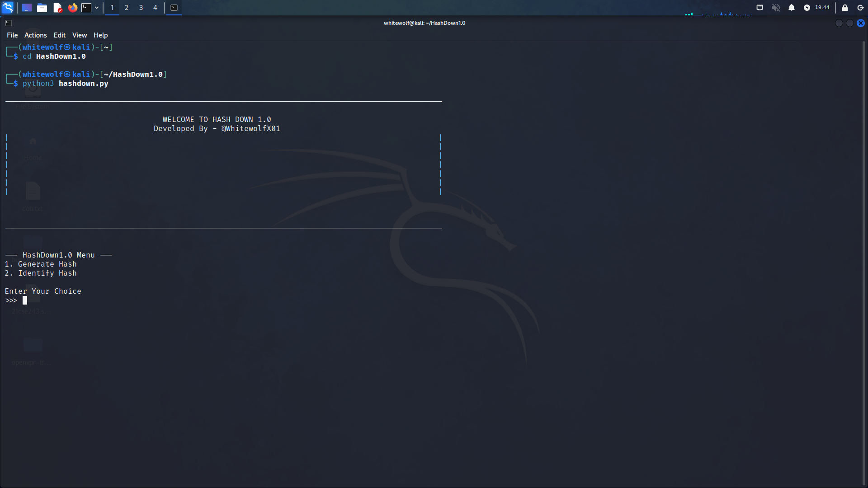The image size is (868, 488).
Task: Open the File menu
Action: pyautogui.click(x=12, y=35)
